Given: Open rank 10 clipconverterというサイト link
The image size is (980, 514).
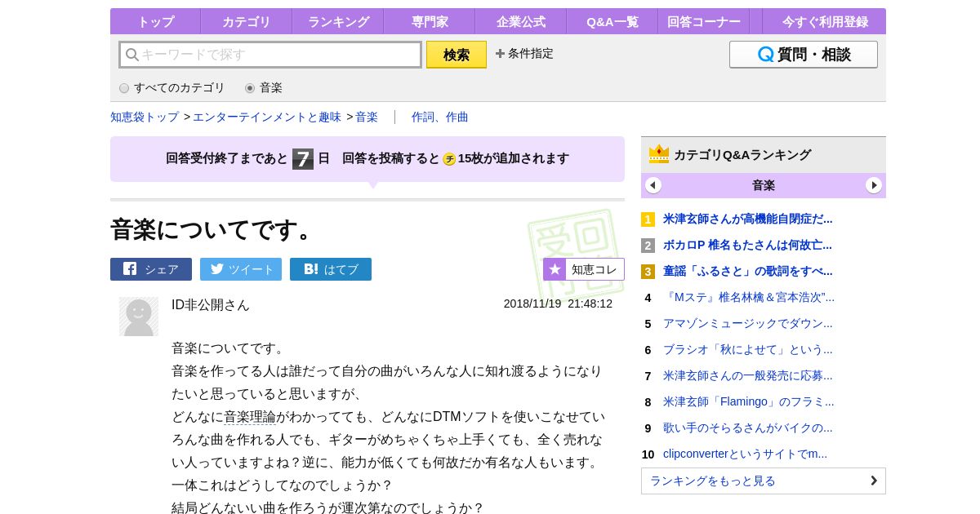Looking at the screenshot, I should pos(745,454).
